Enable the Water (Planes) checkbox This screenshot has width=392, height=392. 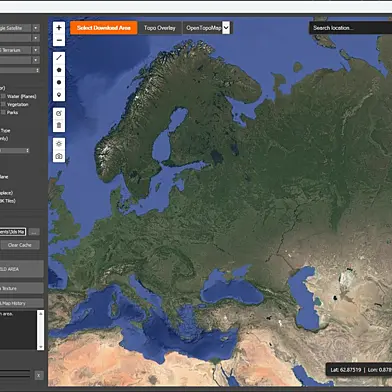pos(4,96)
